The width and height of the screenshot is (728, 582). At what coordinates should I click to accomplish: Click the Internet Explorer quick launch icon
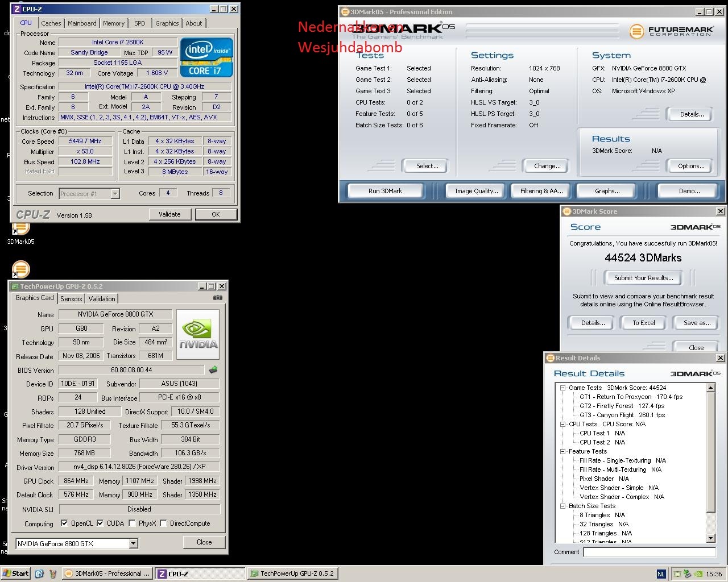(39, 573)
